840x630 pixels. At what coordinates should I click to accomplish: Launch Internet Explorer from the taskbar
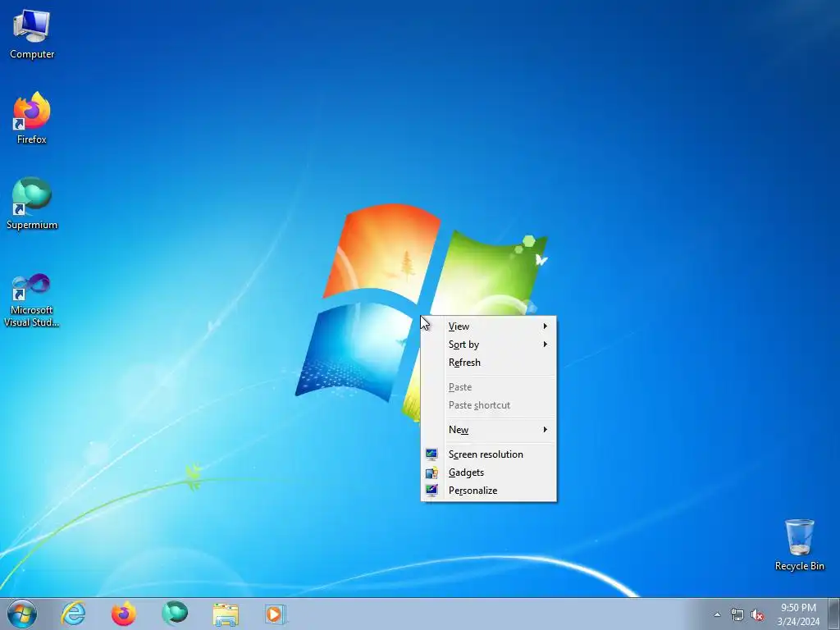pyautogui.click(x=73, y=614)
